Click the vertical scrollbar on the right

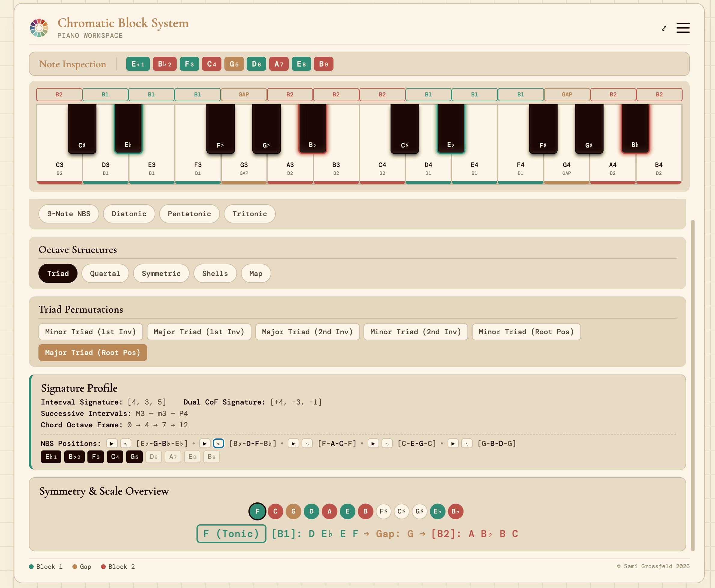pyautogui.click(x=693, y=385)
